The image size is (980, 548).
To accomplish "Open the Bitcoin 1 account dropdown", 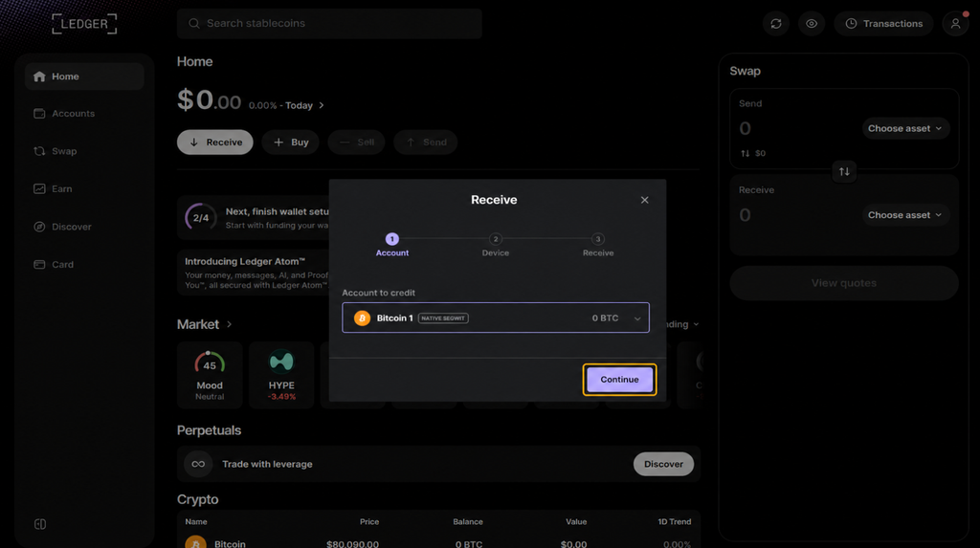I will coord(496,318).
